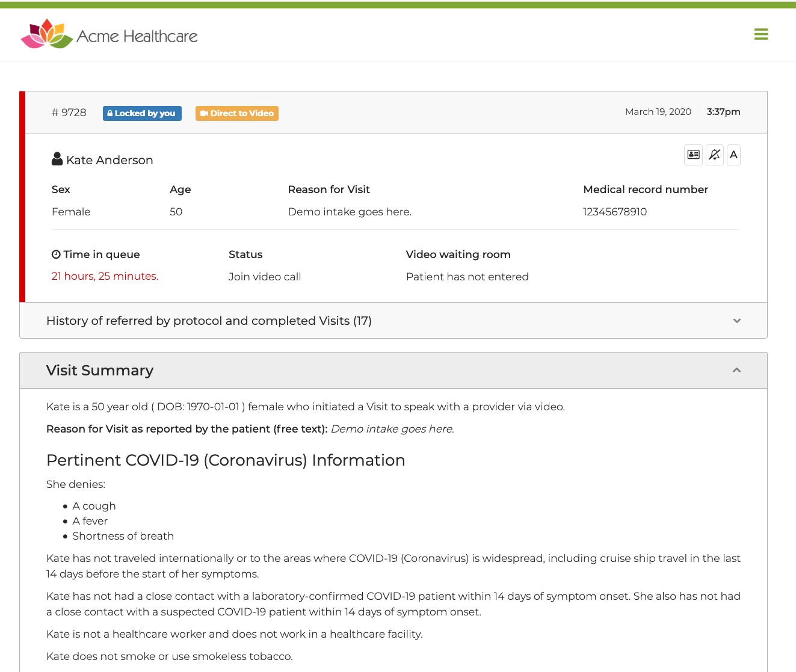Click visit number # 9728
The height and width of the screenshot is (672, 796).
69,113
